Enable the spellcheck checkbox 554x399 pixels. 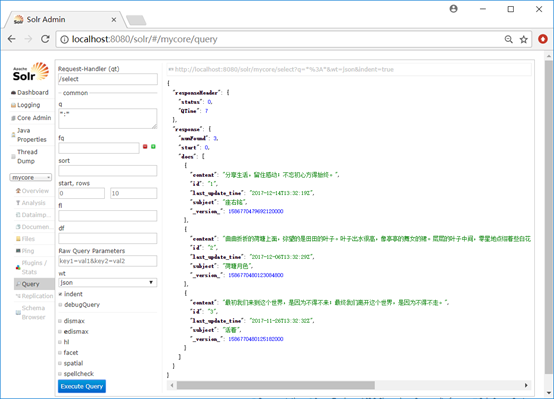(60, 374)
